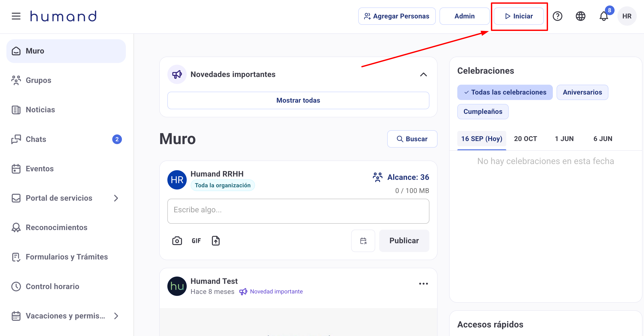Open Formularios y Trámites in the sidebar

point(66,257)
